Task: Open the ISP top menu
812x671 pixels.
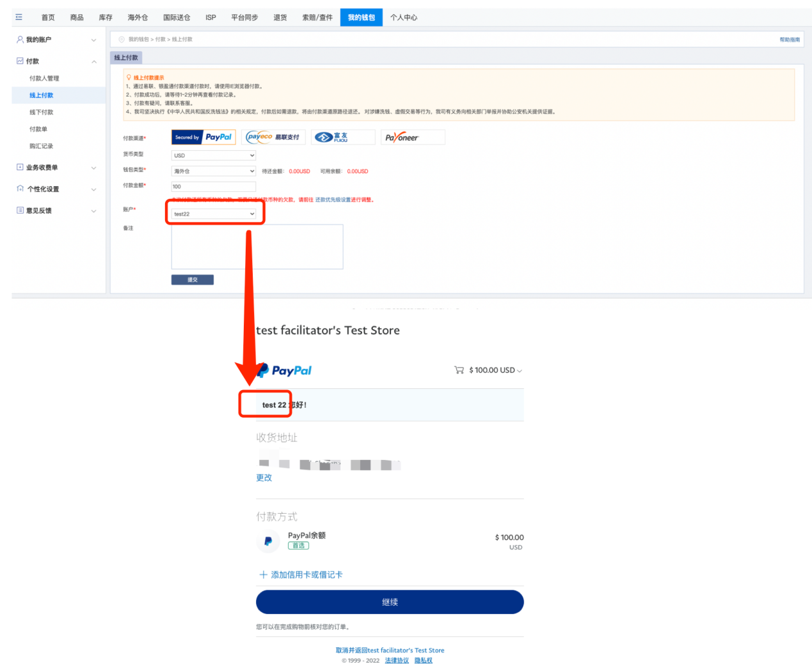Action: (211, 18)
